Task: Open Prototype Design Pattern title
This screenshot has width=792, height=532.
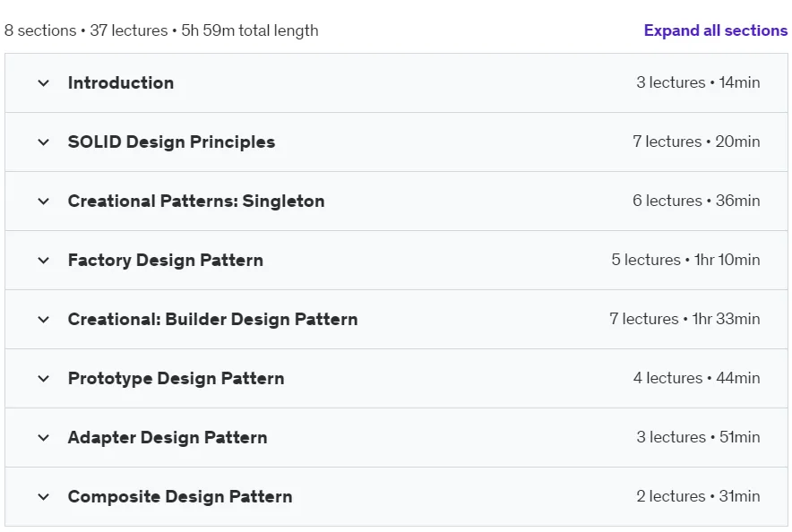Action: (176, 378)
